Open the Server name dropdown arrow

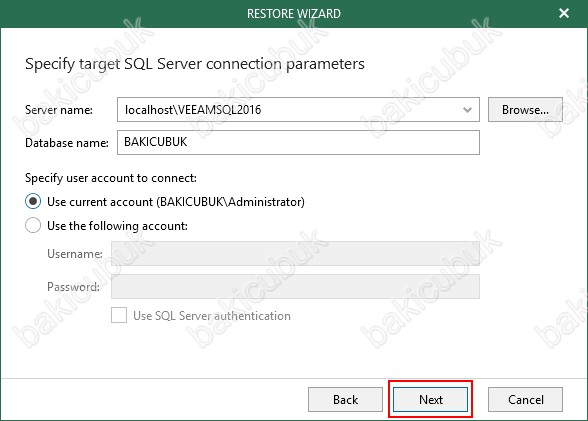click(x=467, y=110)
